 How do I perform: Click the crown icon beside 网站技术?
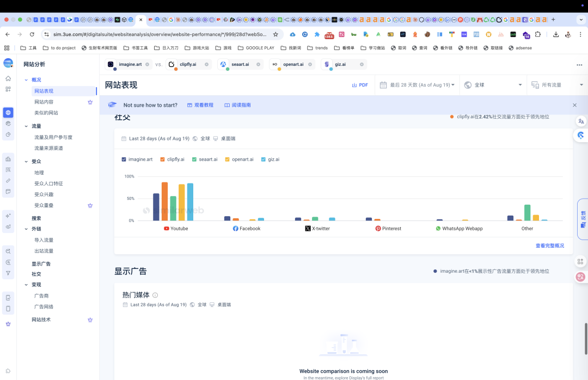90,320
